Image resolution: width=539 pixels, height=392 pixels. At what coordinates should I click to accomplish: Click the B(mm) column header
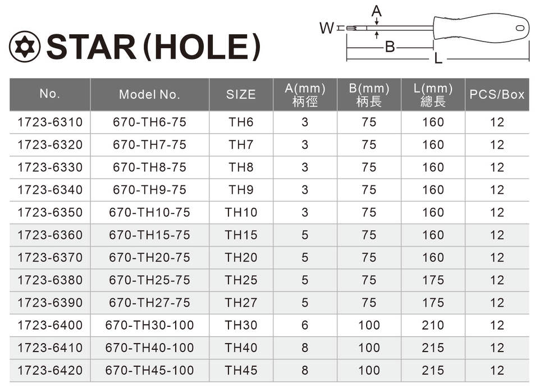[369, 94]
